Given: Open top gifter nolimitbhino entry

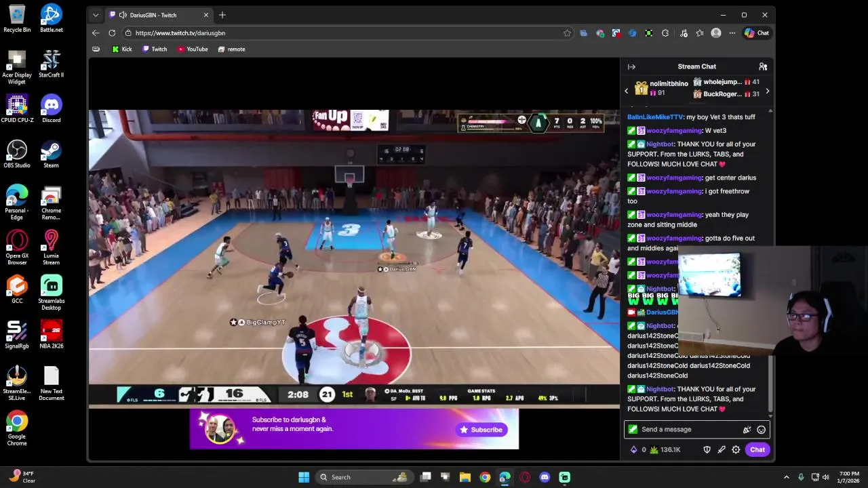Looking at the screenshot, I should coord(661,87).
